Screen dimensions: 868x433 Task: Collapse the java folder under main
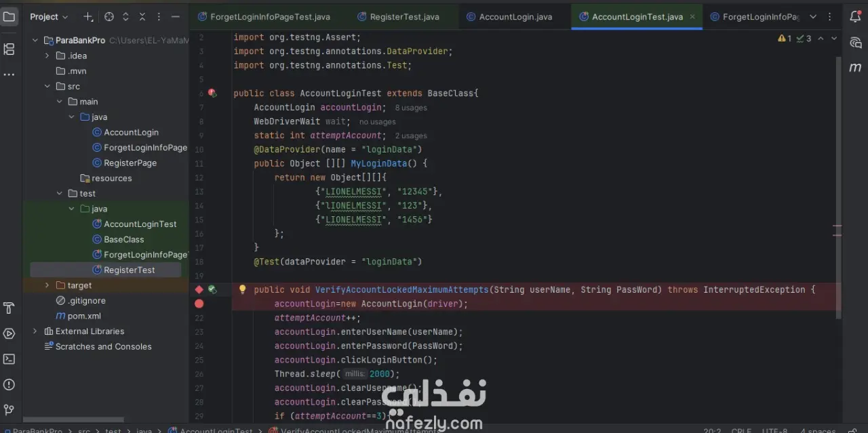(x=71, y=117)
